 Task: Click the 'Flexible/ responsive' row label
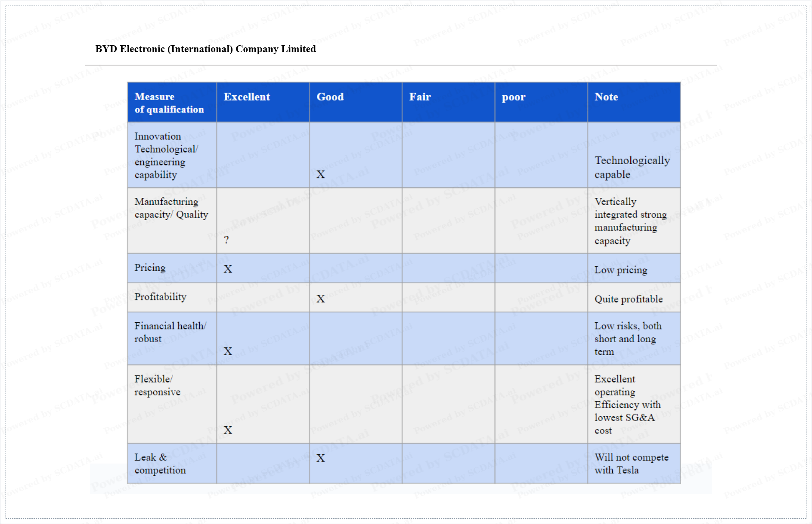click(x=157, y=385)
